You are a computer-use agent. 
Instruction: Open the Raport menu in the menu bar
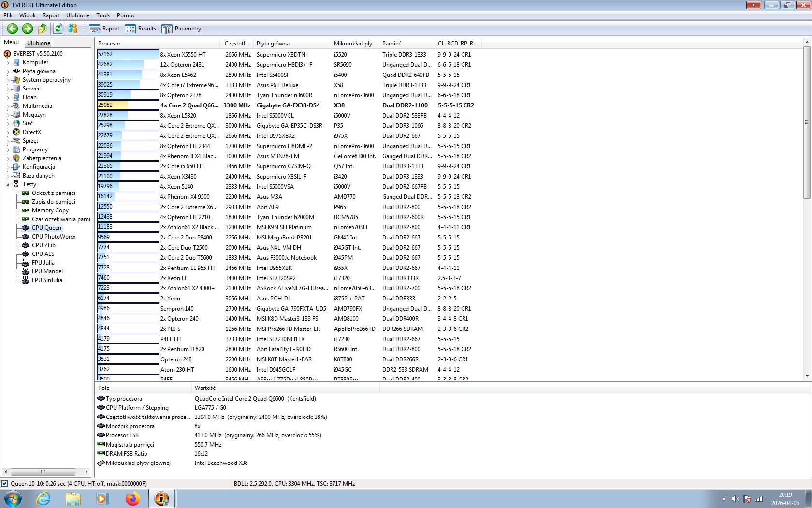[51, 15]
